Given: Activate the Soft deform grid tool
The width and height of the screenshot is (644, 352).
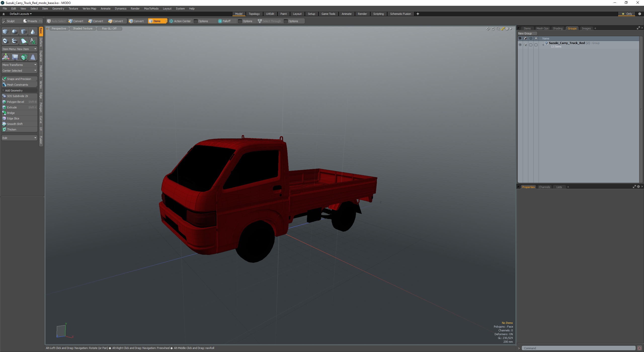Looking at the screenshot, I should click(15, 57).
